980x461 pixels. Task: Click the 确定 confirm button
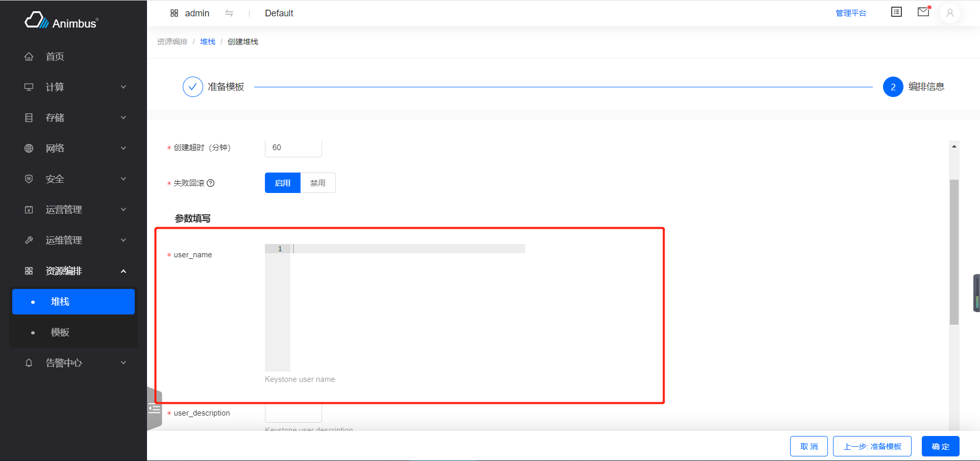point(940,446)
